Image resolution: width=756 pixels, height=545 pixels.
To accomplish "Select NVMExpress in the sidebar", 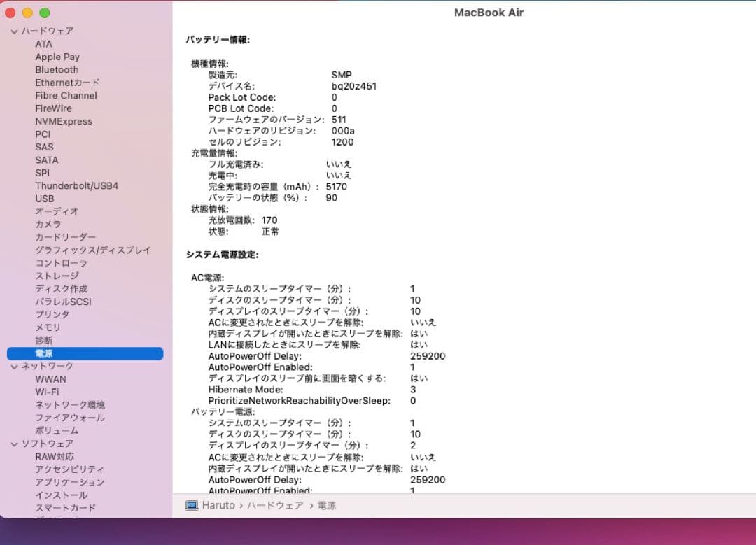I will click(x=64, y=121).
